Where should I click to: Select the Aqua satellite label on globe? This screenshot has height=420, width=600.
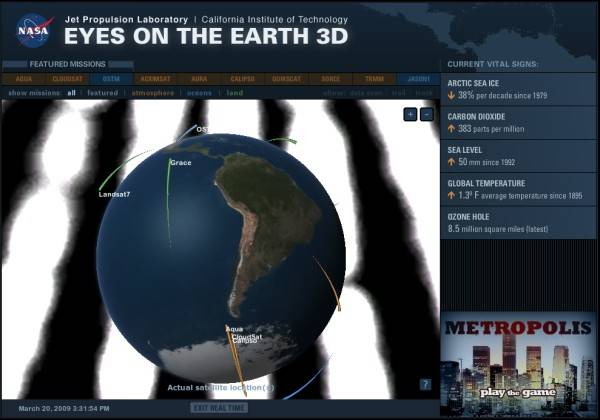point(235,329)
